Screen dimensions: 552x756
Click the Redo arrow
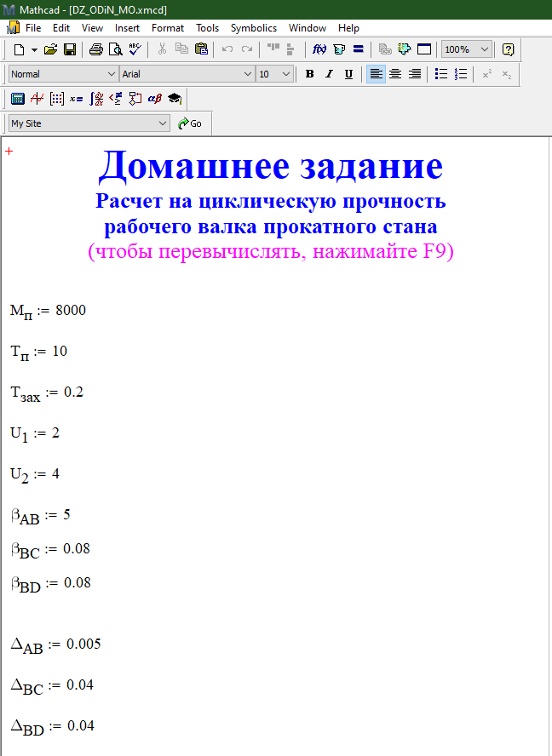pyautogui.click(x=246, y=49)
